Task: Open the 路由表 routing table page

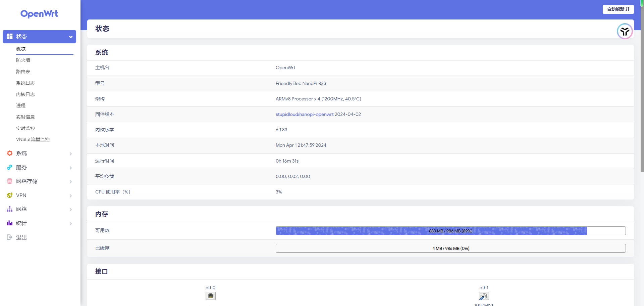Action: click(x=23, y=72)
